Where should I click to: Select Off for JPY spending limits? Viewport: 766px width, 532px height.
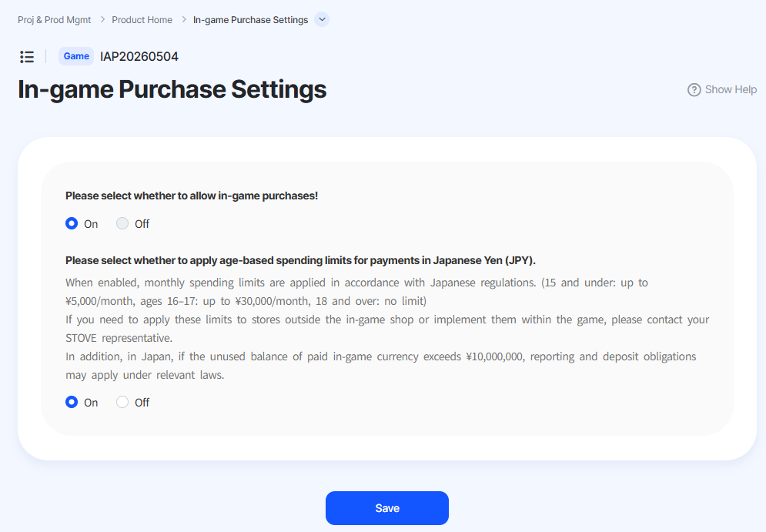122,402
